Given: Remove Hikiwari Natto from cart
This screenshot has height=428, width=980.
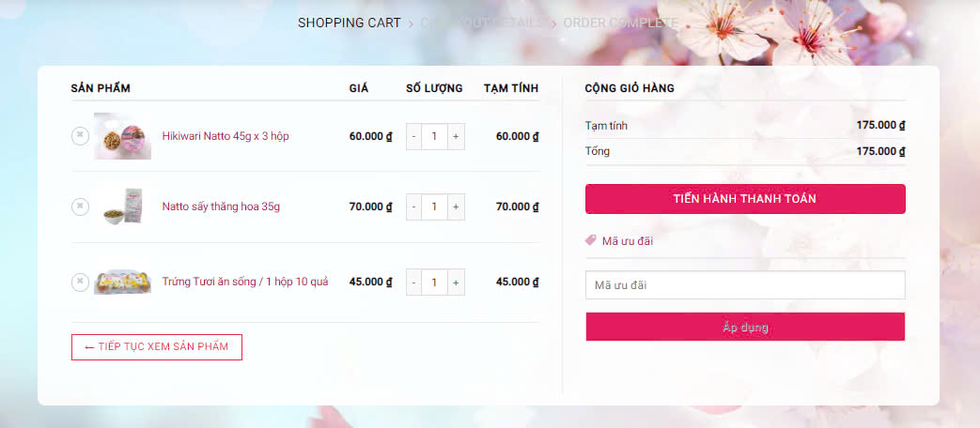Looking at the screenshot, I should coord(80,136).
